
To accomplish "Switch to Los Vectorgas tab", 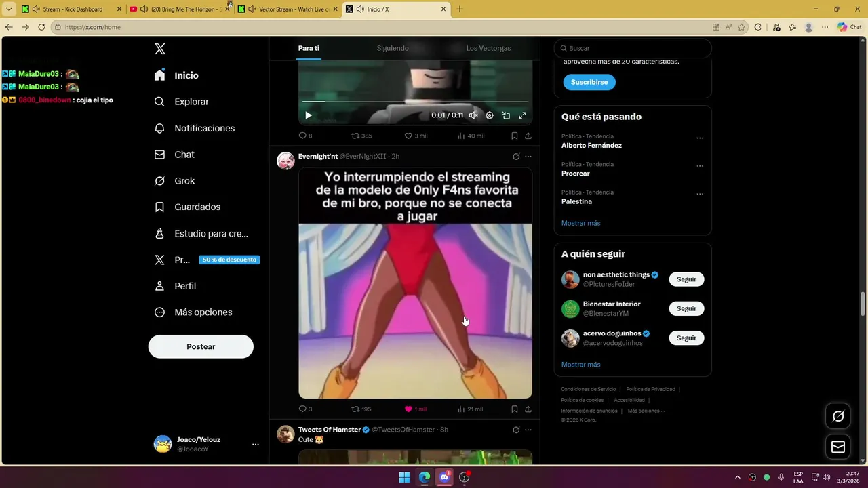I will point(488,48).
